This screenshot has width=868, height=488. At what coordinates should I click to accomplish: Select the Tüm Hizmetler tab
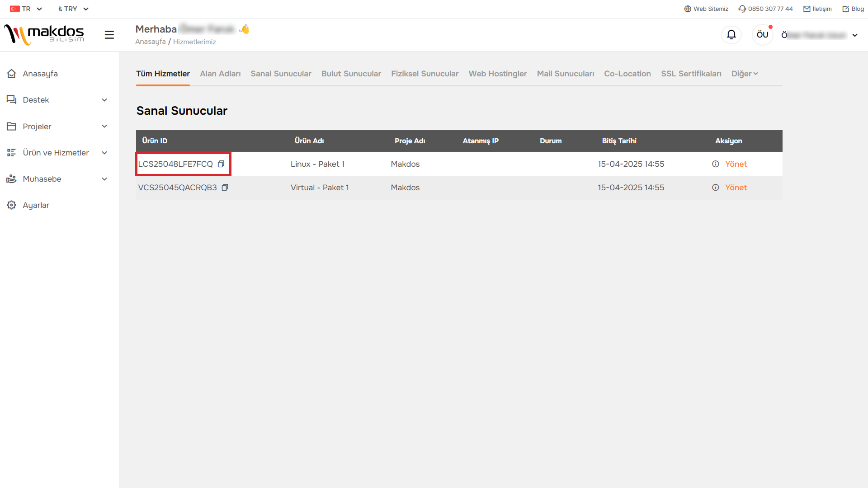(x=163, y=74)
